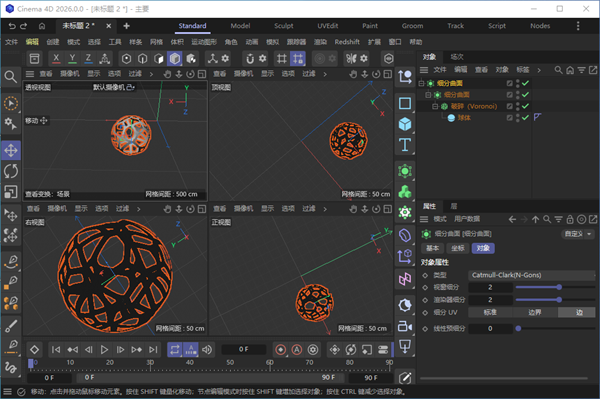Toggle the autokeying A button
Viewport: 600px width, 399px height.
pos(297,349)
